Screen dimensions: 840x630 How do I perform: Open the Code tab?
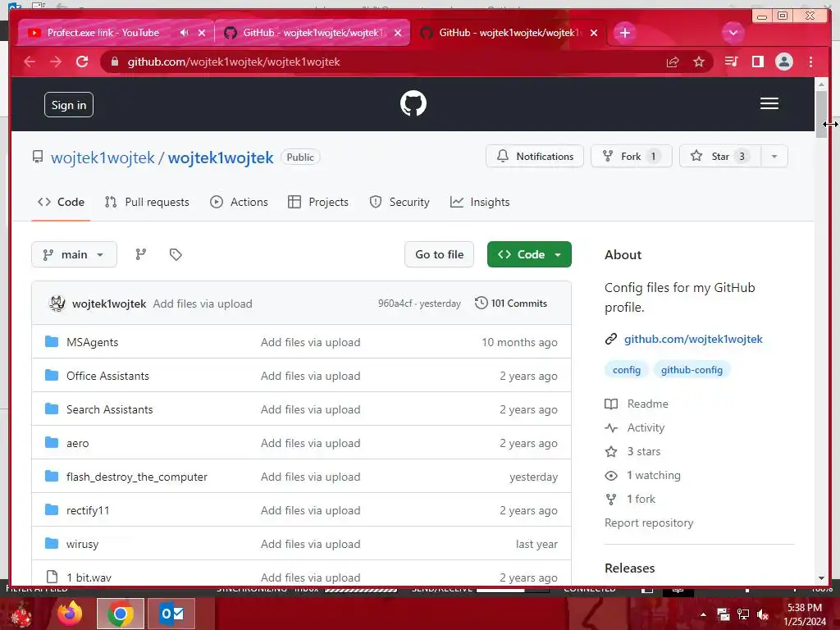pyautogui.click(x=61, y=202)
